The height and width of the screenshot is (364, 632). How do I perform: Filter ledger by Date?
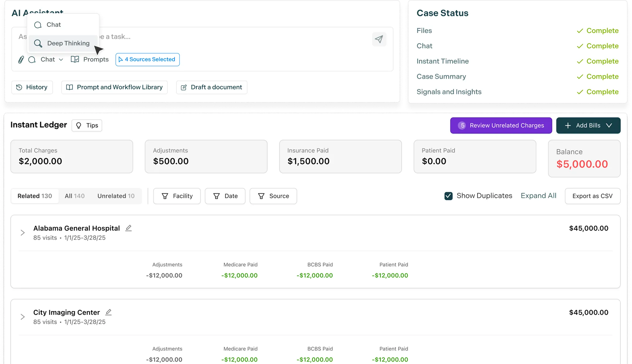coord(225,196)
